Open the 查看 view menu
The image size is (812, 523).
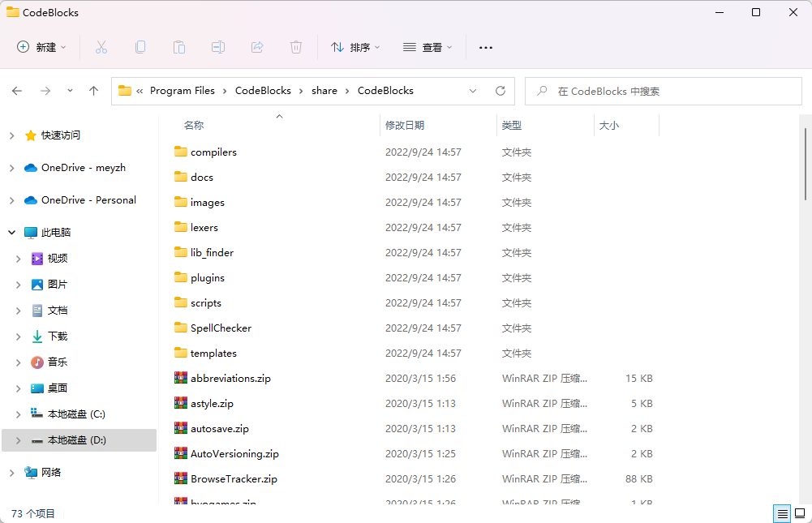pyautogui.click(x=427, y=47)
